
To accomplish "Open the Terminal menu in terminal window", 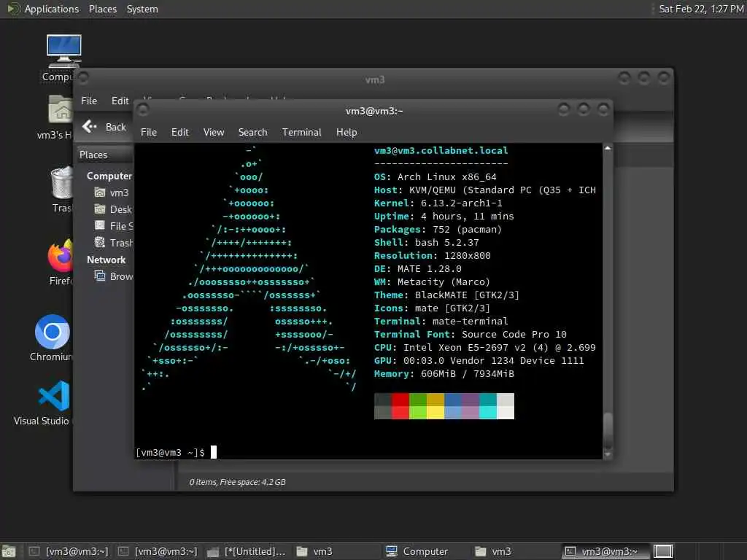I will pyautogui.click(x=301, y=132).
